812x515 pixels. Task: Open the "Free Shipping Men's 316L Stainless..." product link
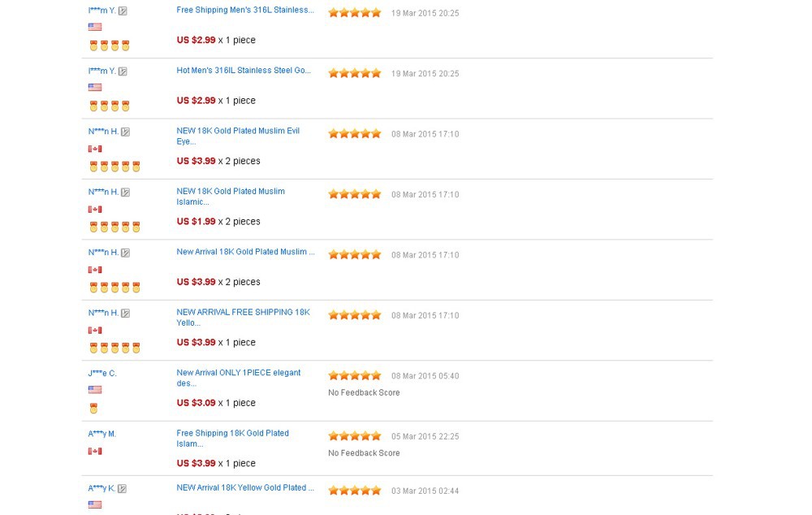click(x=244, y=11)
